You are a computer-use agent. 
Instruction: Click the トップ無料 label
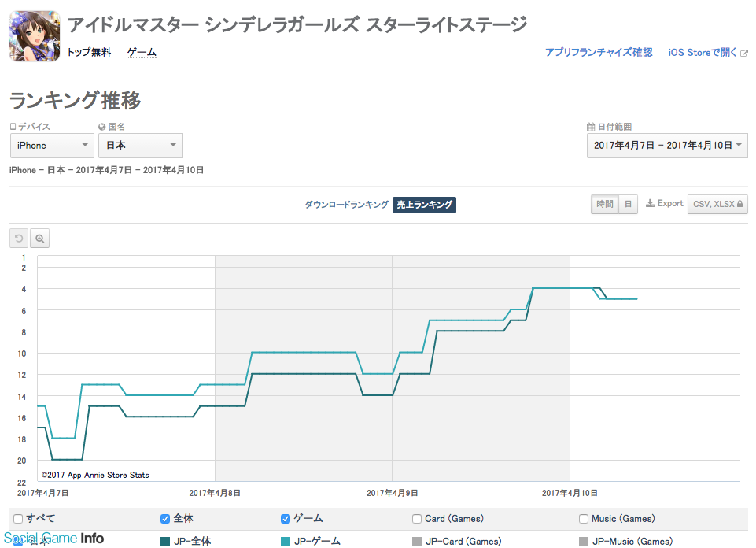(89, 52)
